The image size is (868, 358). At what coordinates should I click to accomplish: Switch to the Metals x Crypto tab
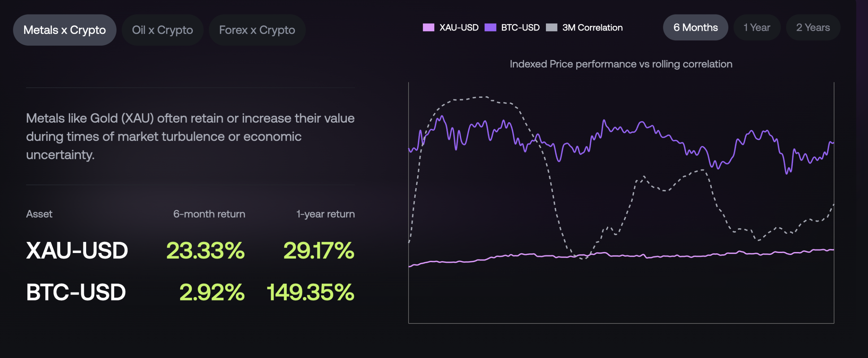tap(64, 30)
